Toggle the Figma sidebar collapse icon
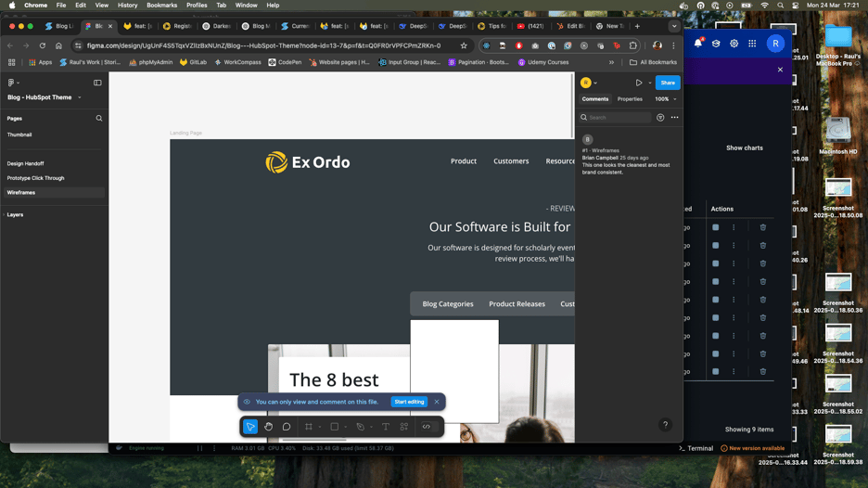The image size is (868, 488). (97, 83)
